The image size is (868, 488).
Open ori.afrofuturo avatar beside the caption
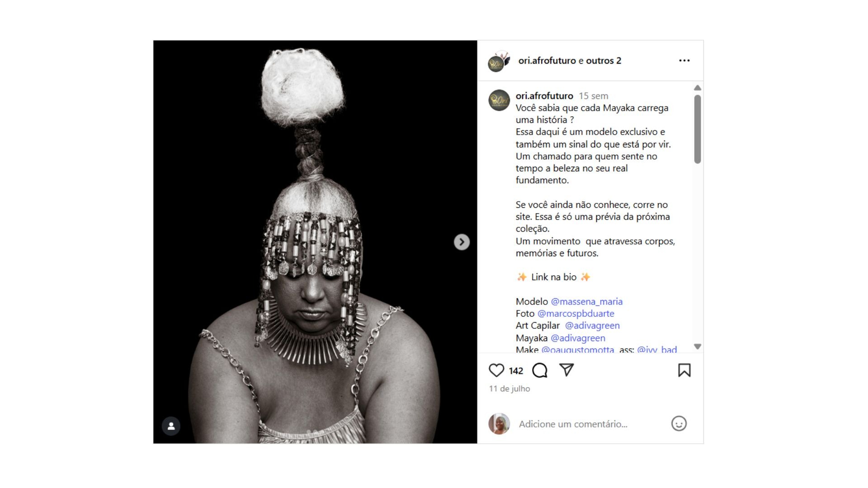click(499, 100)
